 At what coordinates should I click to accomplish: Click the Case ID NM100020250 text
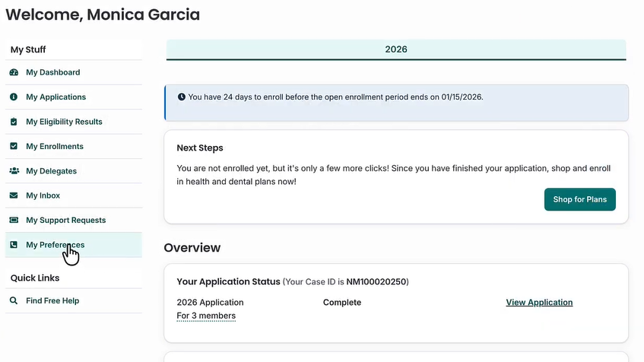coord(376,282)
